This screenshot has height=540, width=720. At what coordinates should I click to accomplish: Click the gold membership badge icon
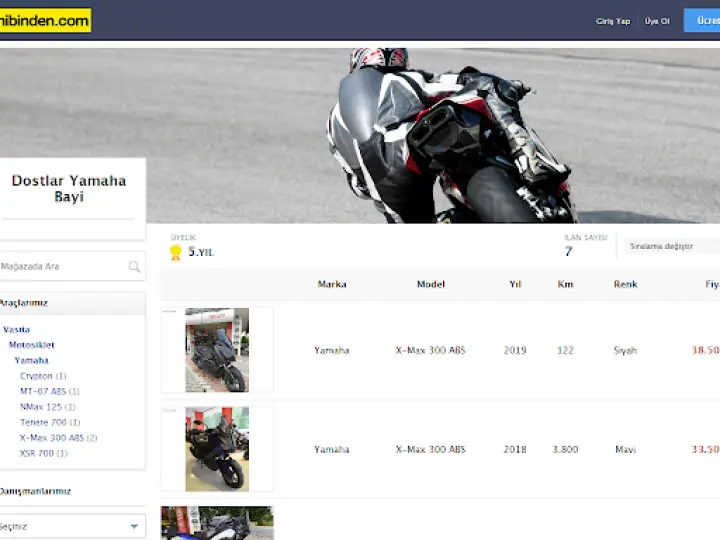tap(175, 252)
